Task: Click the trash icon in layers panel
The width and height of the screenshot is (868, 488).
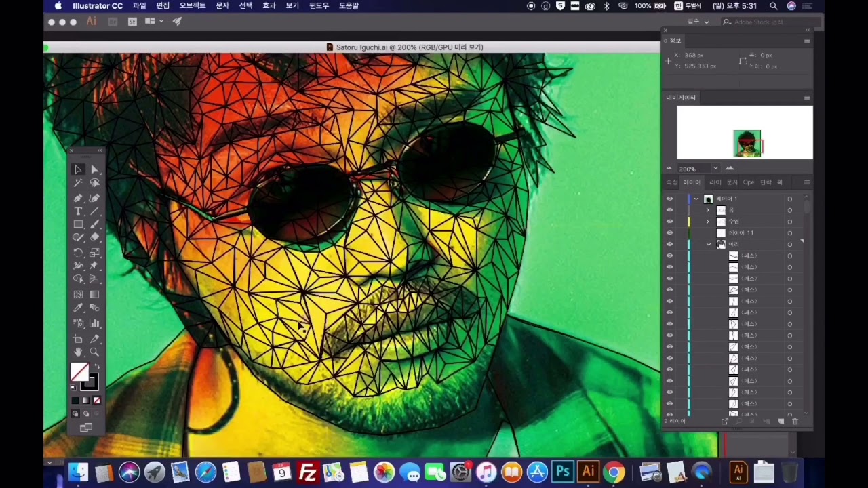Action: click(795, 422)
